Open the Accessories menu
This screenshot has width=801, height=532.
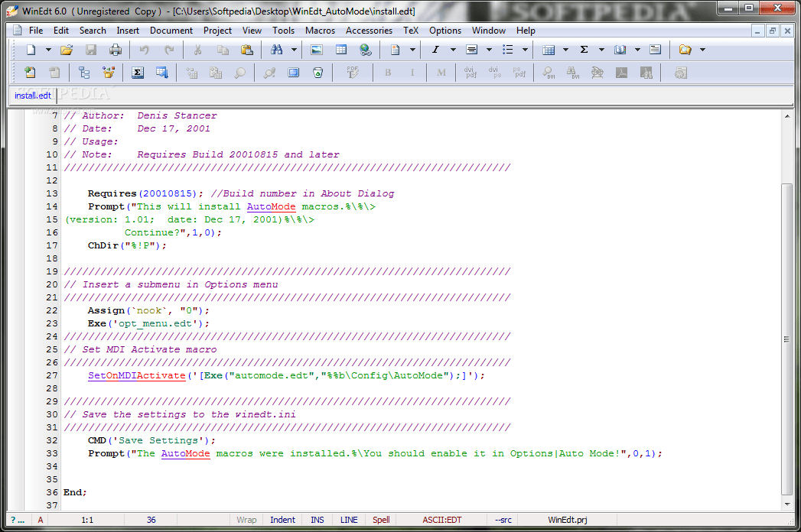(369, 31)
